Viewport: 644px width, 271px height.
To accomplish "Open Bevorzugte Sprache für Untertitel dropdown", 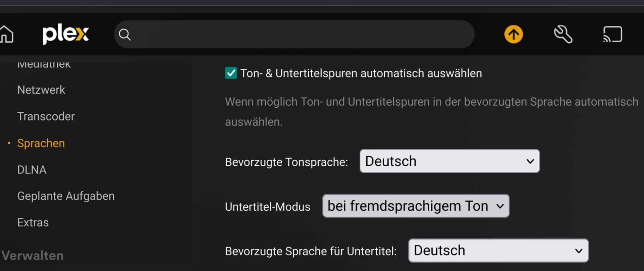I will tap(498, 251).
